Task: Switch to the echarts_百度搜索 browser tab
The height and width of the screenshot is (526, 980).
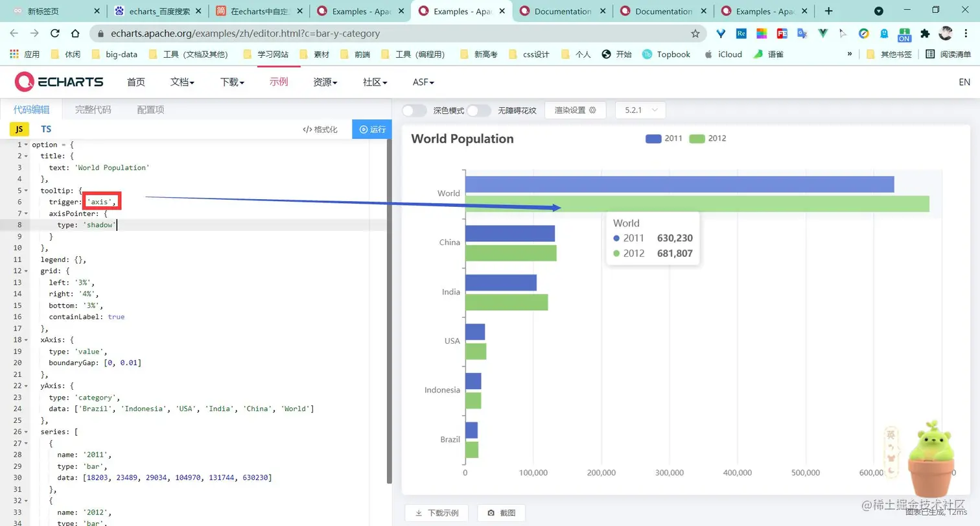Action: click(157, 11)
